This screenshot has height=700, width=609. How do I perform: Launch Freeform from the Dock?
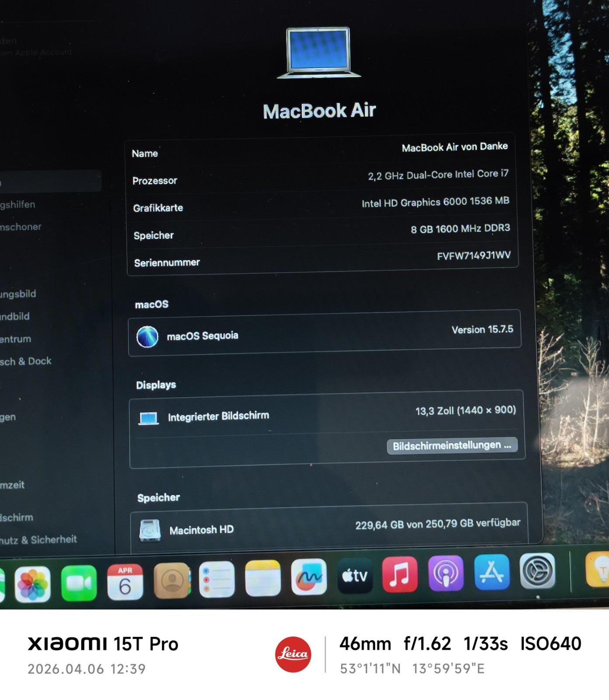click(309, 577)
